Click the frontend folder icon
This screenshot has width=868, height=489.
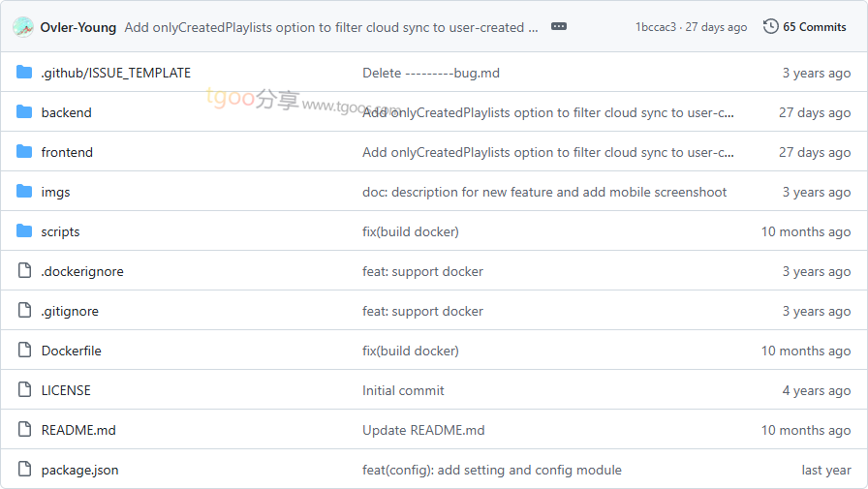(x=24, y=152)
